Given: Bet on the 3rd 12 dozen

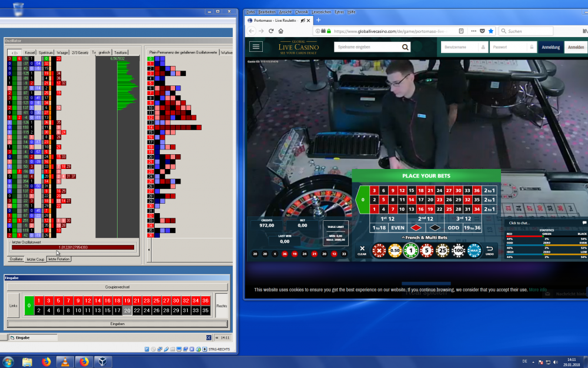Looking at the screenshot, I should pyautogui.click(x=463, y=218).
